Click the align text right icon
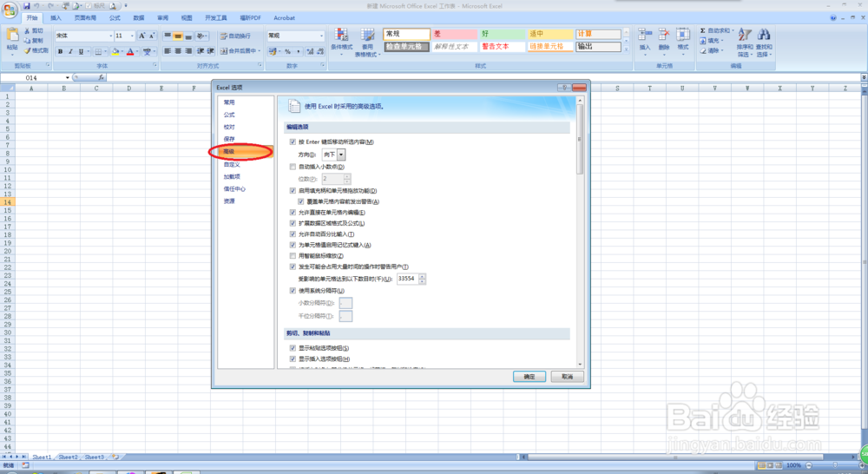The width and height of the screenshot is (868, 474). [188, 51]
